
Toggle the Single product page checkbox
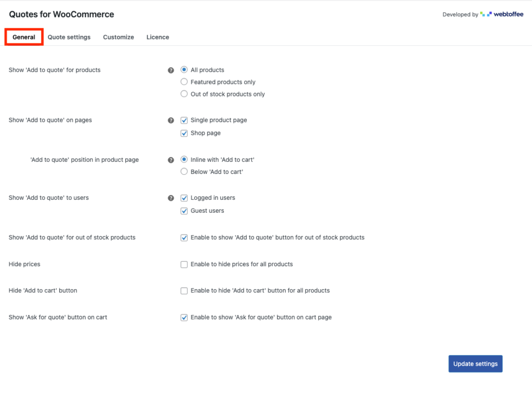click(184, 120)
